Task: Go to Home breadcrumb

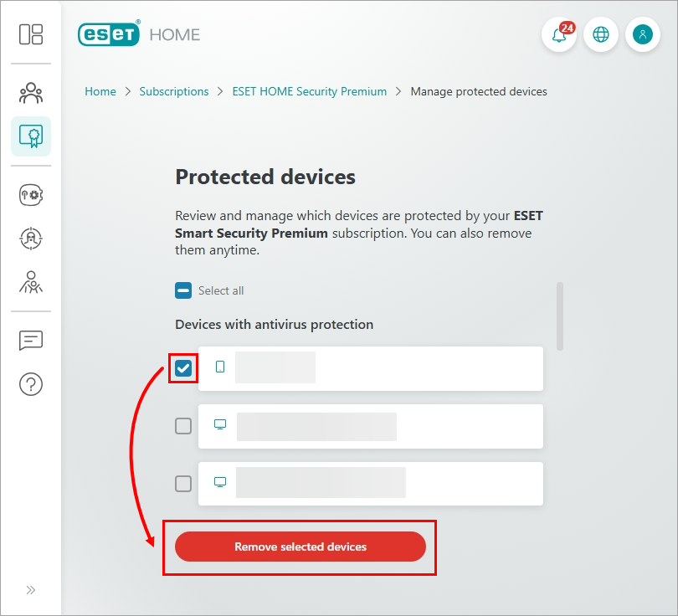Action: pos(100,91)
